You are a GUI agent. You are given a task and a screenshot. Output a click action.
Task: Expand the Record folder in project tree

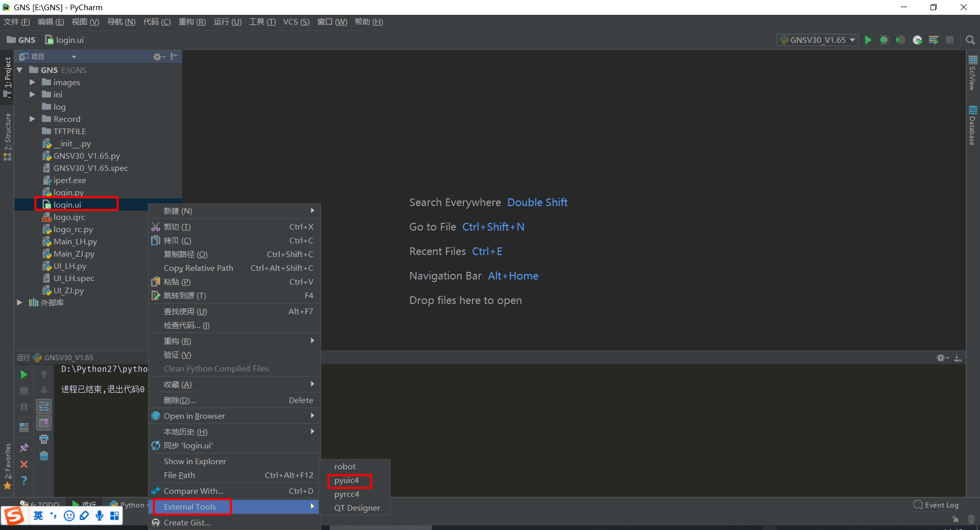click(x=32, y=119)
